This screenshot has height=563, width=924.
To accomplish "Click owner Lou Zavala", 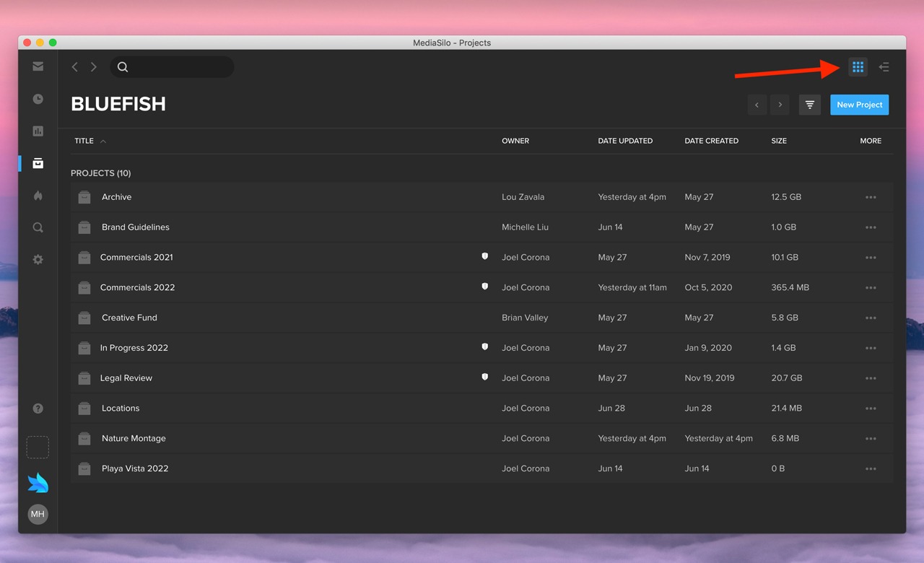I will [x=523, y=197].
